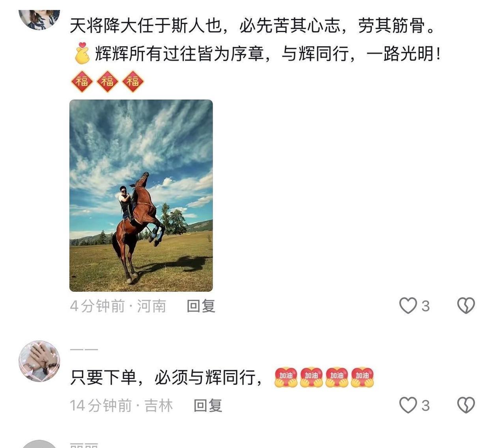Reply to the comment posted 14分钟前
This screenshot has height=448, width=490.
208,405
